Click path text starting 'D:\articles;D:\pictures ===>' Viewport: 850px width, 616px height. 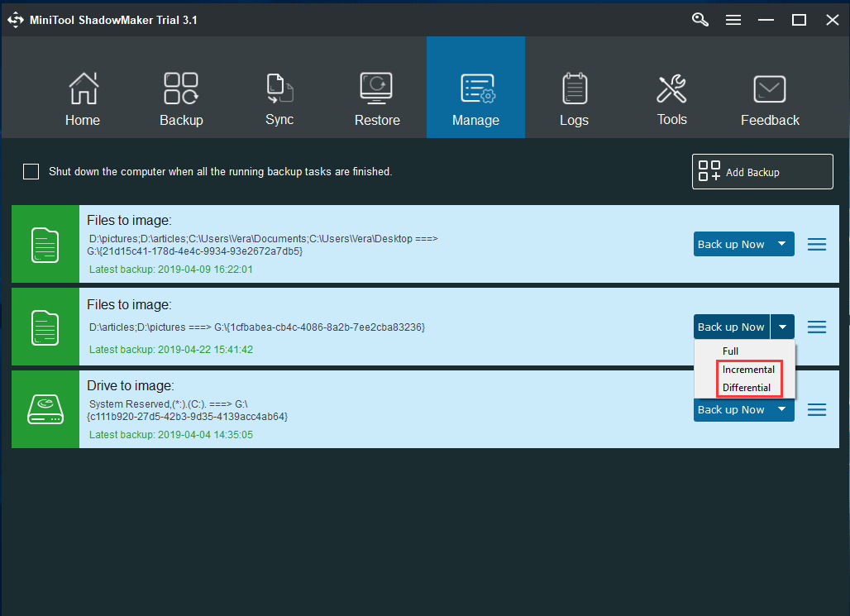257,327
